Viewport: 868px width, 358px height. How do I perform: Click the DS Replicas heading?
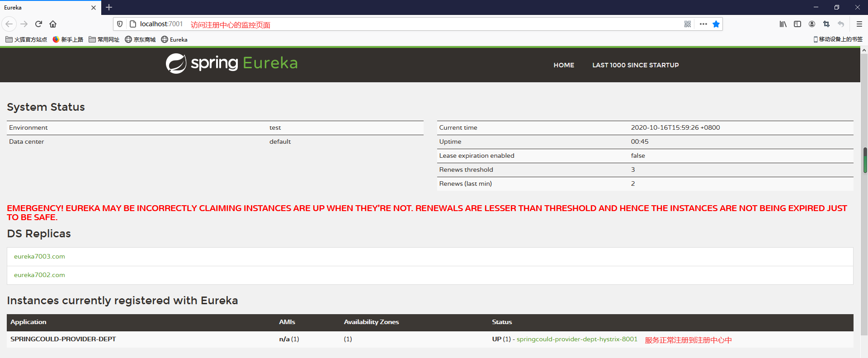coord(39,234)
